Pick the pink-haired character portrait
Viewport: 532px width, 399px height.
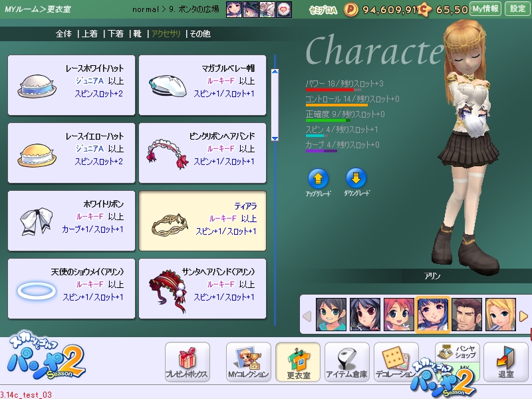click(398, 314)
